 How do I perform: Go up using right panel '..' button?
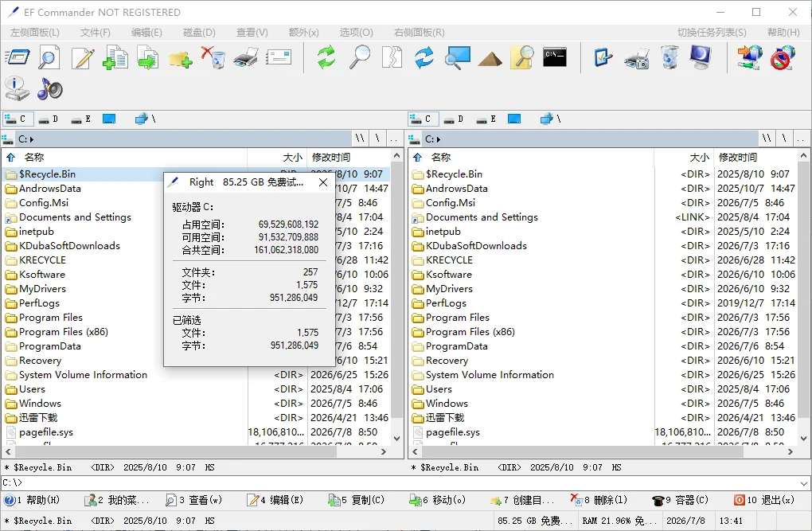click(801, 139)
